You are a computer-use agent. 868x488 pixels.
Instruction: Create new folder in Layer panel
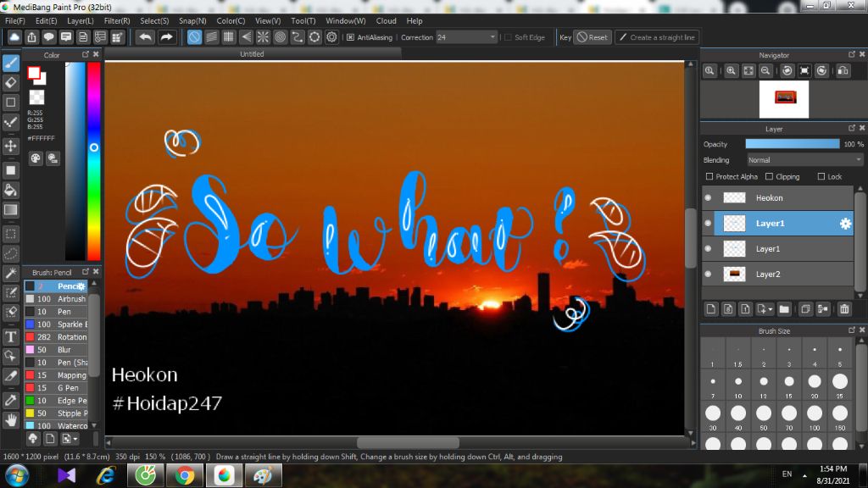(784, 309)
